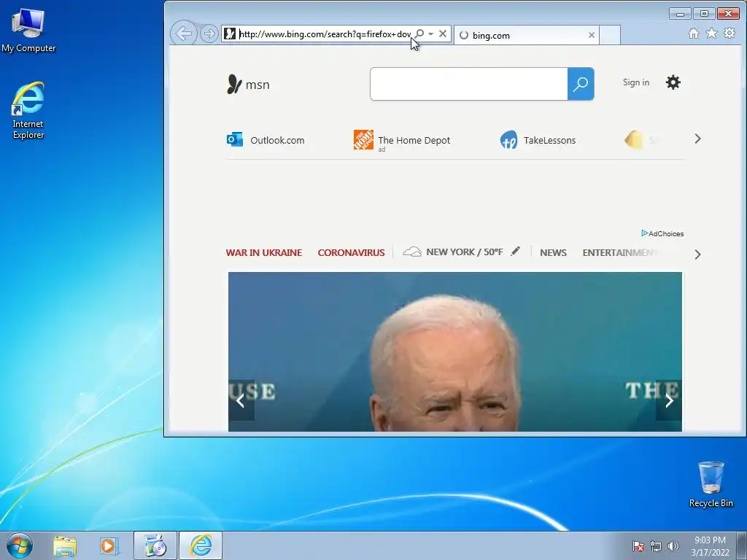
Task: Click the address bar search magnifier icon
Action: (419, 34)
